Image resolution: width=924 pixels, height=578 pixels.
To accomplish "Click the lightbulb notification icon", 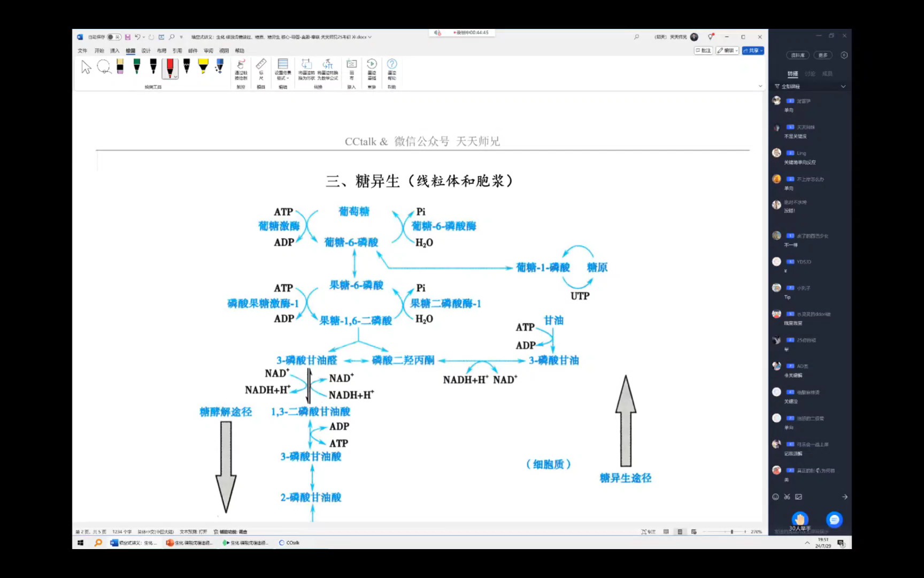I will click(711, 37).
